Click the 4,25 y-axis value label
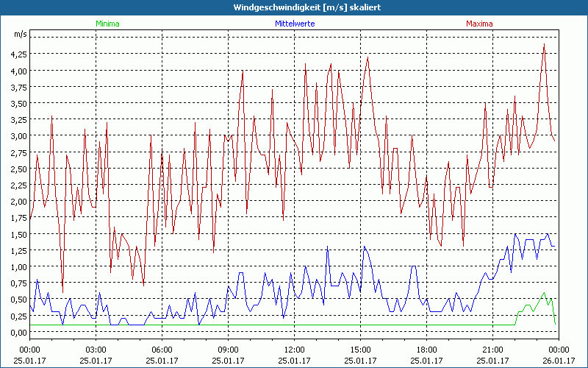 18,54
